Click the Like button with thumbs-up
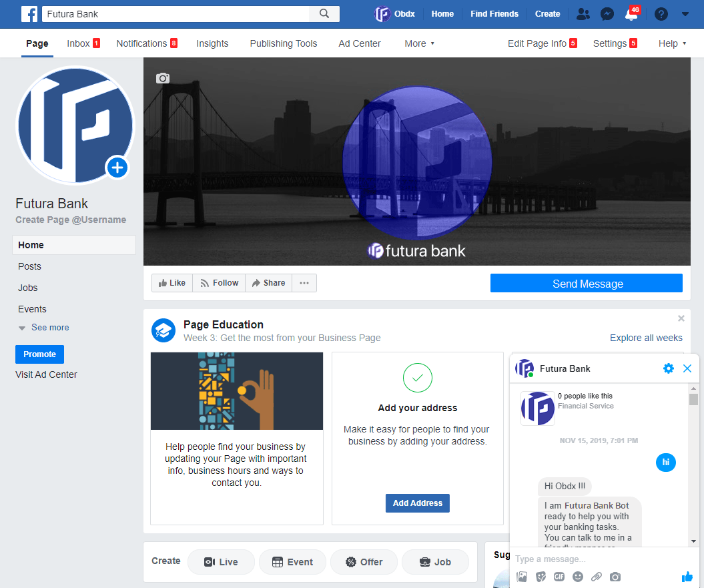The width and height of the screenshot is (704, 588). (x=172, y=283)
